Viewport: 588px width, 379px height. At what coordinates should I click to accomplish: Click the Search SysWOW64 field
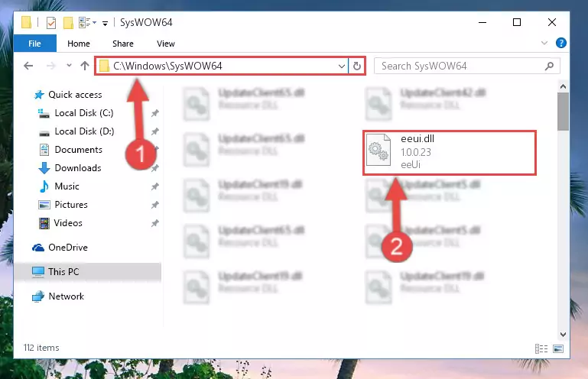(467, 66)
